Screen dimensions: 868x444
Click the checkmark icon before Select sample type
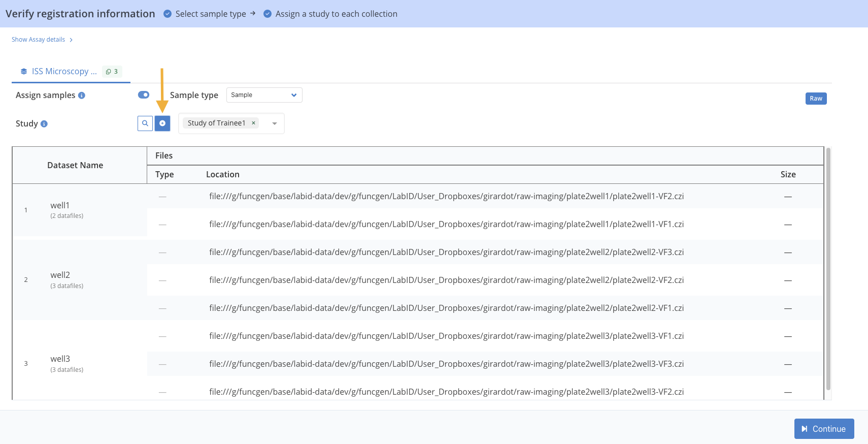tap(168, 14)
